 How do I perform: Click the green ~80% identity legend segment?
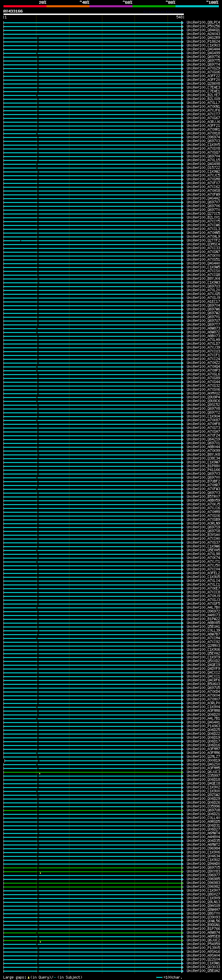[x=154, y=6]
